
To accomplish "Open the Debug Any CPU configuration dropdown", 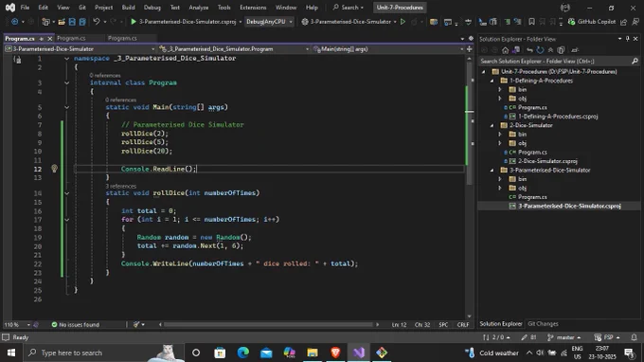I will click(269, 22).
